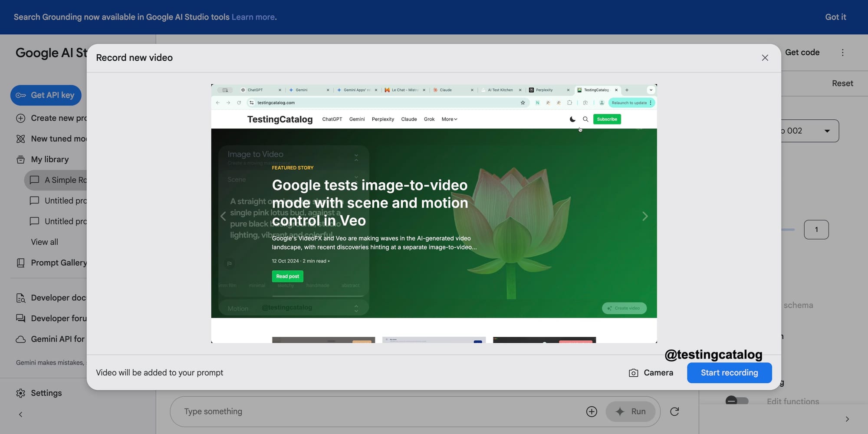
Task: Click the bookmark star icon in preview
Action: tap(523, 103)
